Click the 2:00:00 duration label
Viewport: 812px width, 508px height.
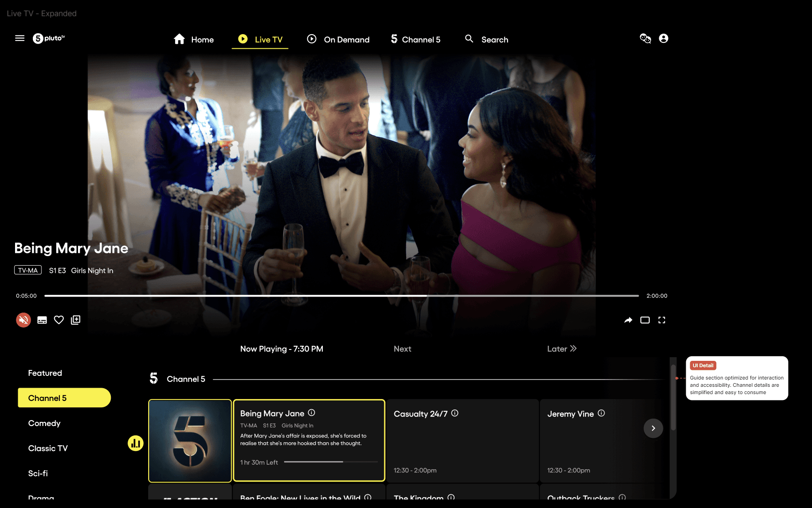[657, 296]
